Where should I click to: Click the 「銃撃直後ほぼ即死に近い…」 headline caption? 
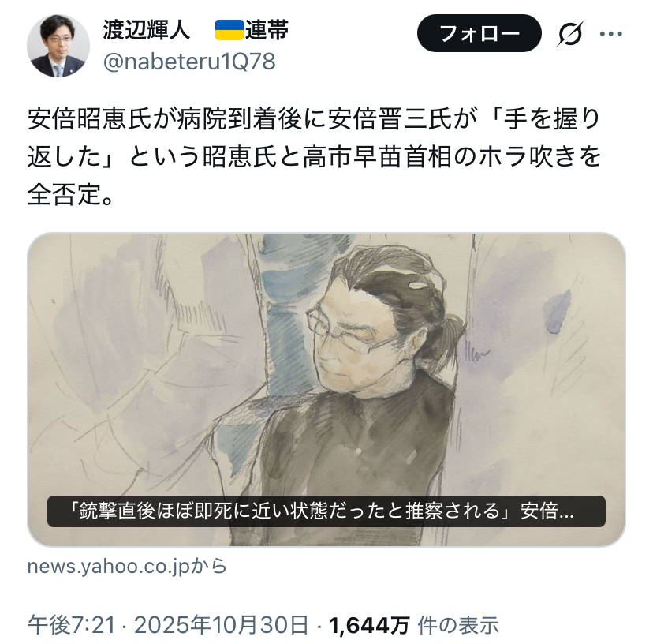pyautogui.click(x=326, y=511)
